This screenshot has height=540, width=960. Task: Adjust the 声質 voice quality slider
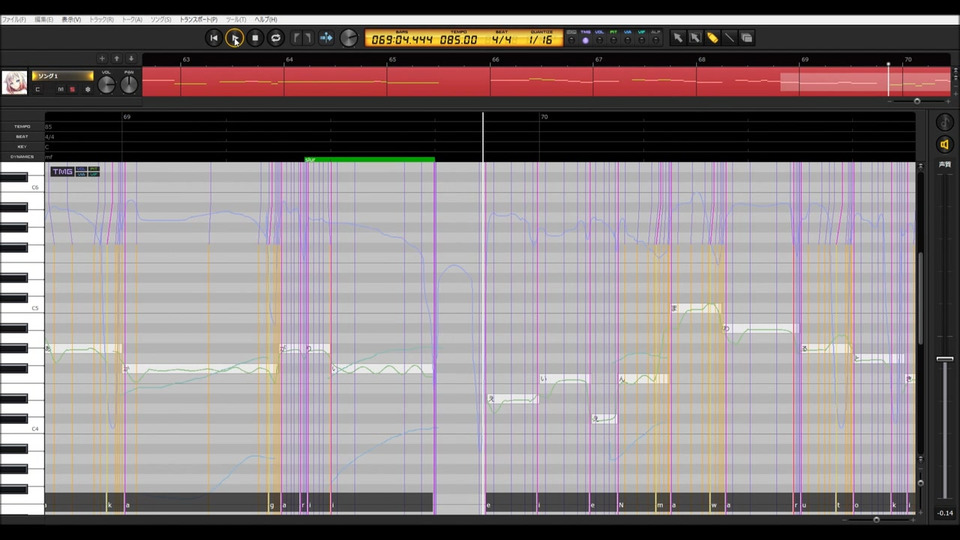945,359
